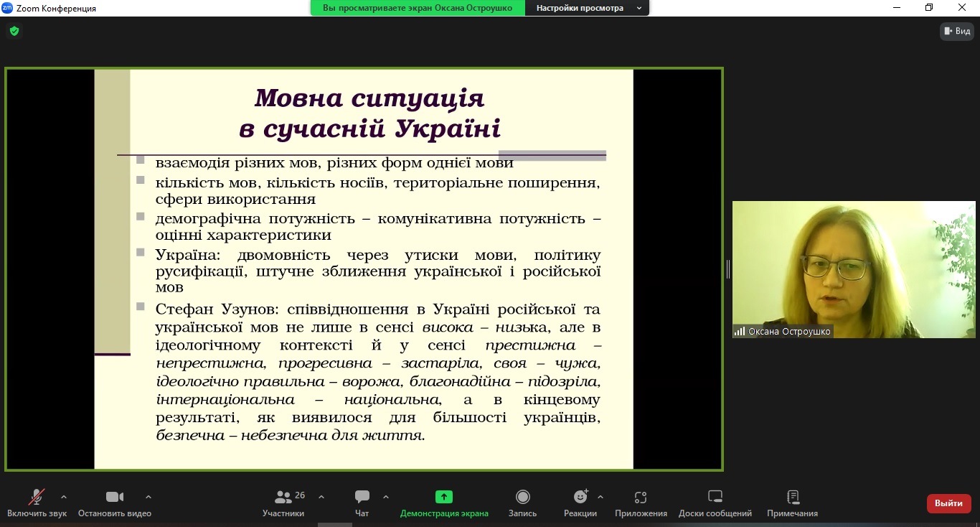Open Доски сообщений whiteboards
The image size is (980, 527).
click(x=715, y=498)
